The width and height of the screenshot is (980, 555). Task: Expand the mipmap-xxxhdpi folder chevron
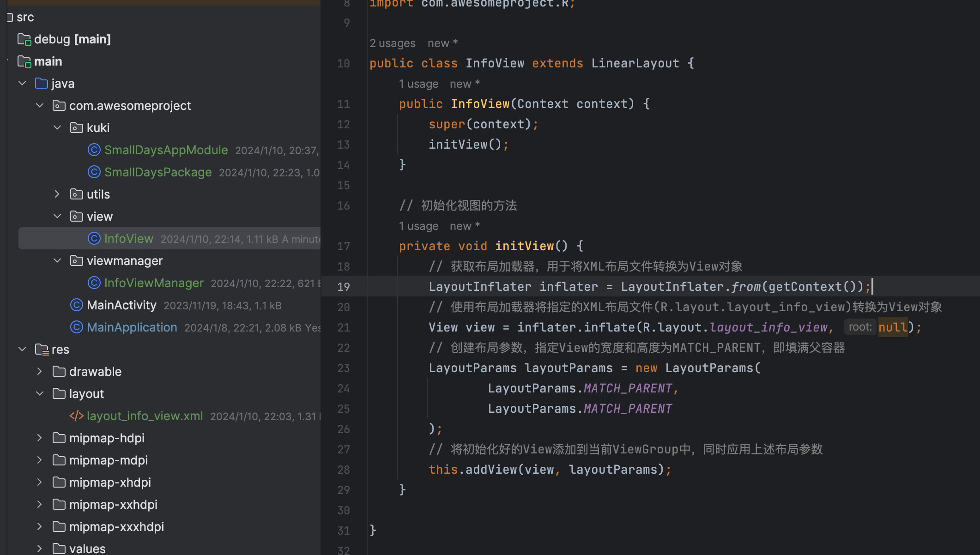[x=40, y=527]
